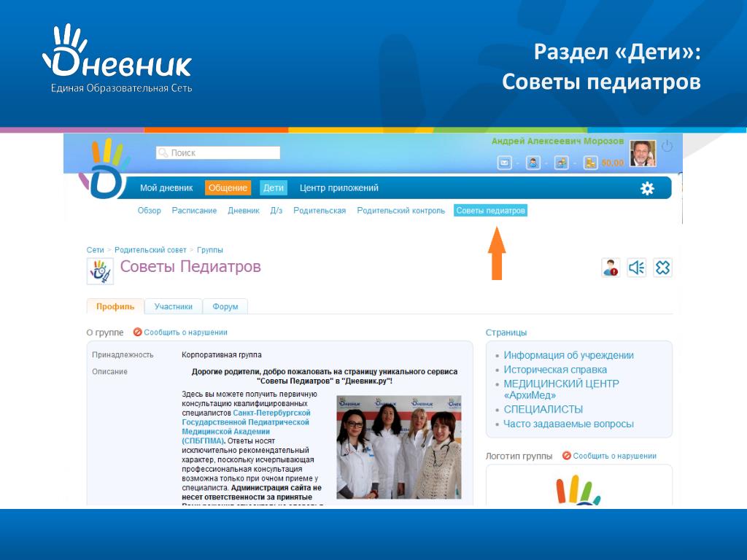Image resolution: width=747 pixels, height=560 pixels.
Task: Open the friends person icon in header
Action: tap(533, 163)
